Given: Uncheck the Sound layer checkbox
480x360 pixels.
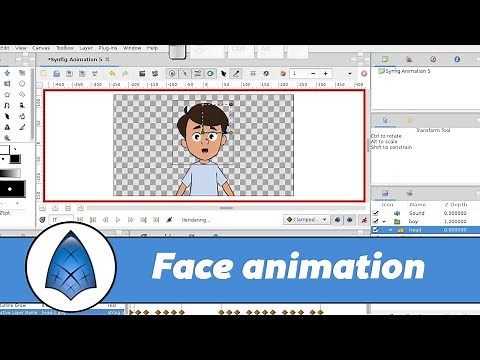Looking at the screenshot, I should pos(376,213).
